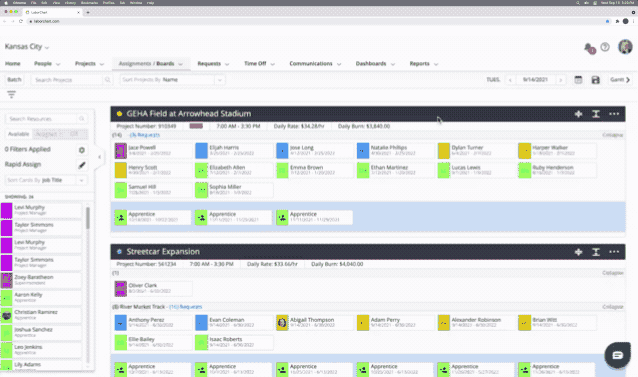Open Sort Projects By Name dropdown

click(173, 80)
